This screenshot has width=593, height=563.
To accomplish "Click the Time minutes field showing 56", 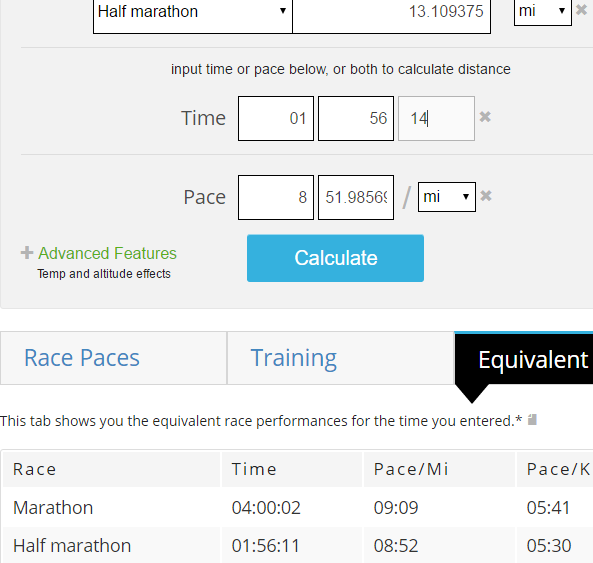I will click(356, 118).
